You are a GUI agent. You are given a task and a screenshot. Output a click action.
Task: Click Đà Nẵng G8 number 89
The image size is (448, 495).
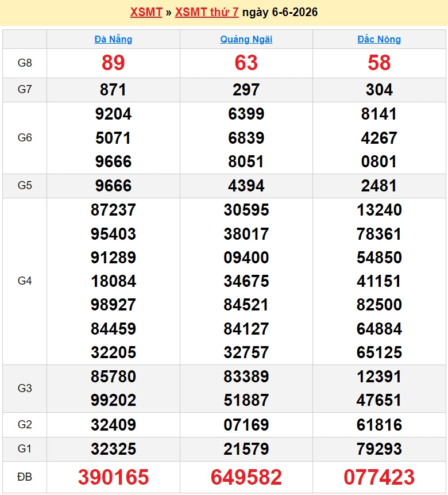pos(113,63)
